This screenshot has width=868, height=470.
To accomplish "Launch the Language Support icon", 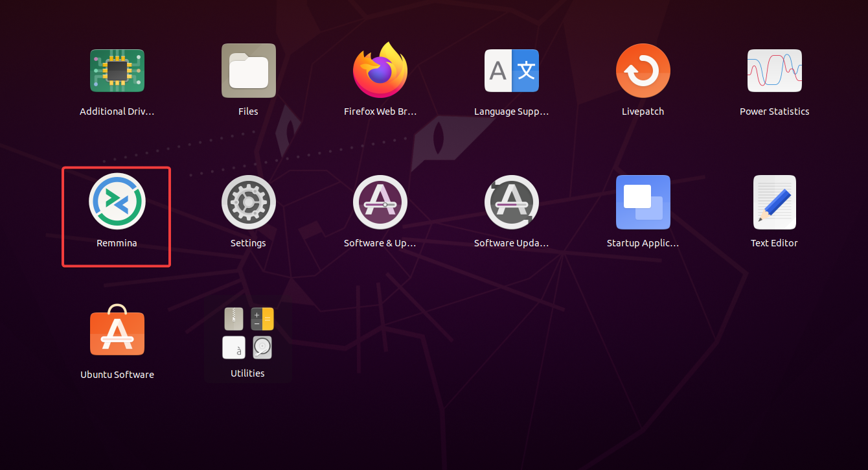I will (512, 70).
